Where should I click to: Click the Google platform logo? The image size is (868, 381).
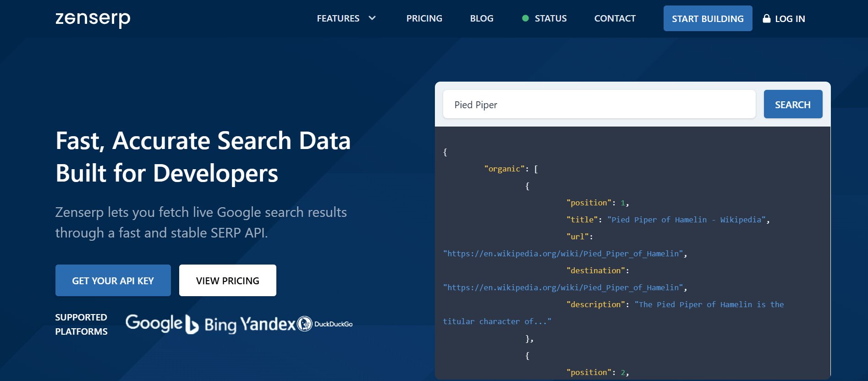(x=154, y=324)
